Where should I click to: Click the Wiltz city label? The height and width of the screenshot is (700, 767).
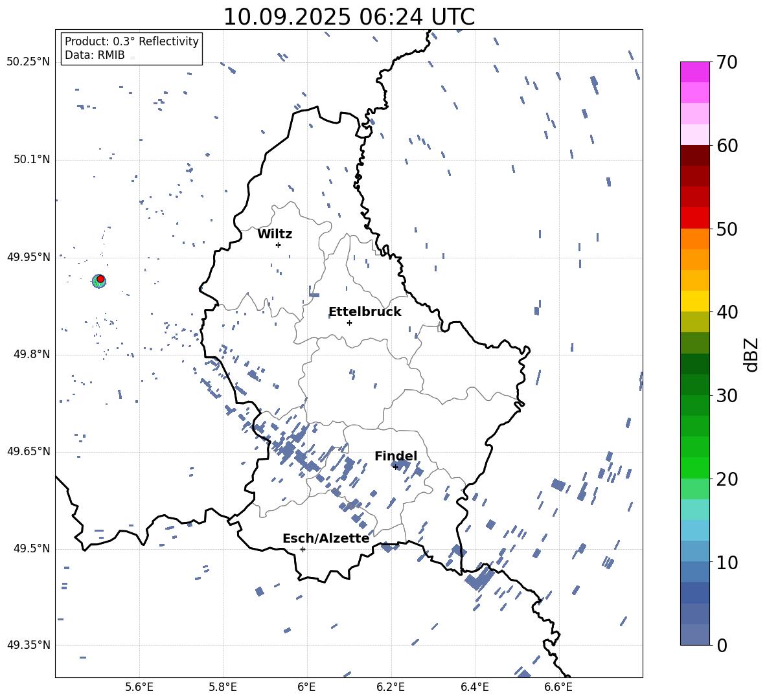pos(275,234)
